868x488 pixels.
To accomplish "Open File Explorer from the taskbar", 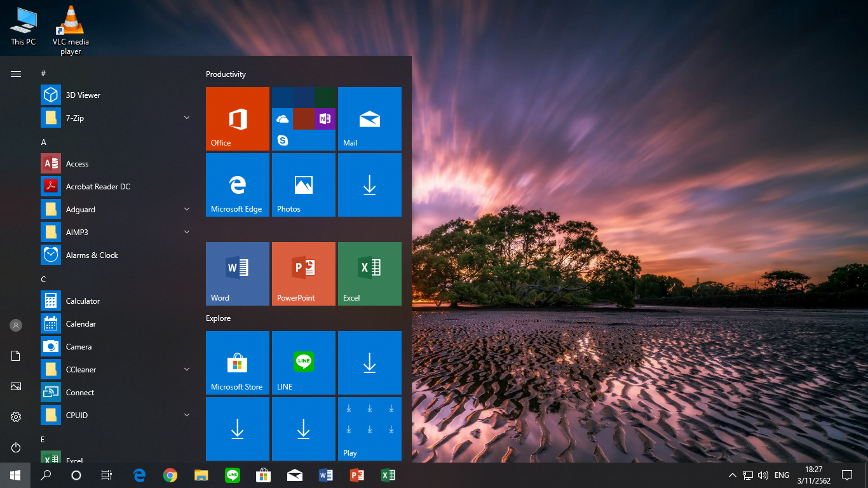I will point(201,475).
